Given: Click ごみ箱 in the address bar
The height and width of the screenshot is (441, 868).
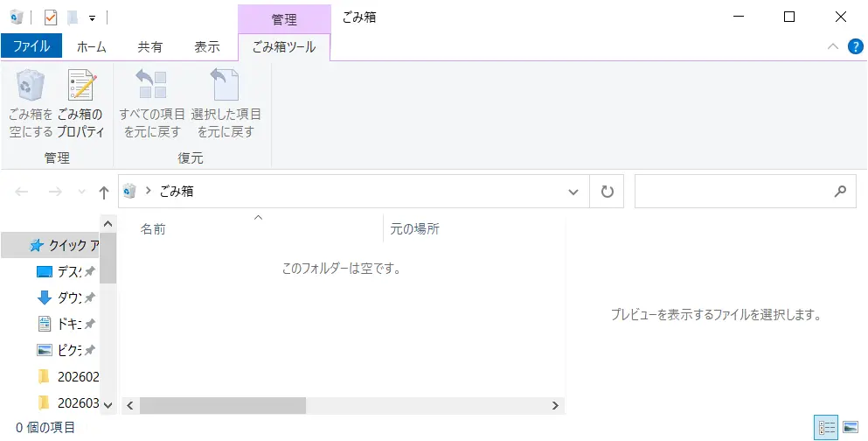Looking at the screenshot, I should [x=177, y=191].
